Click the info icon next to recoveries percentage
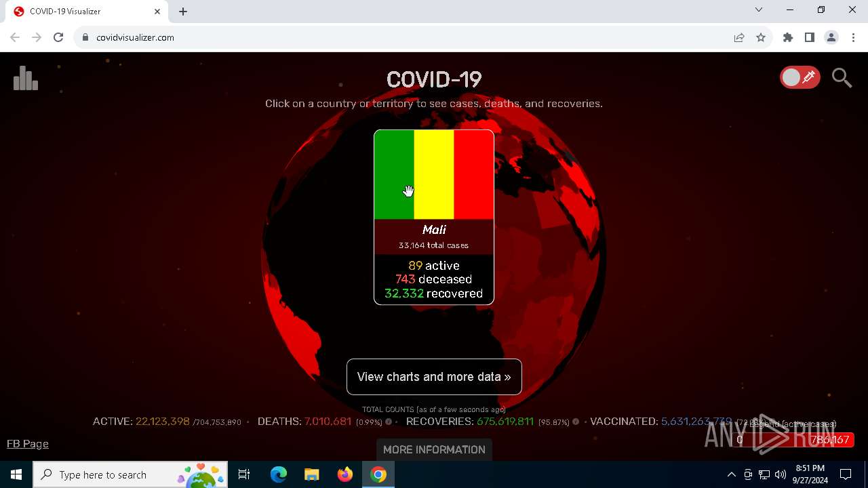Image resolution: width=868 pixels, height=488 pixels. (576, 422)
